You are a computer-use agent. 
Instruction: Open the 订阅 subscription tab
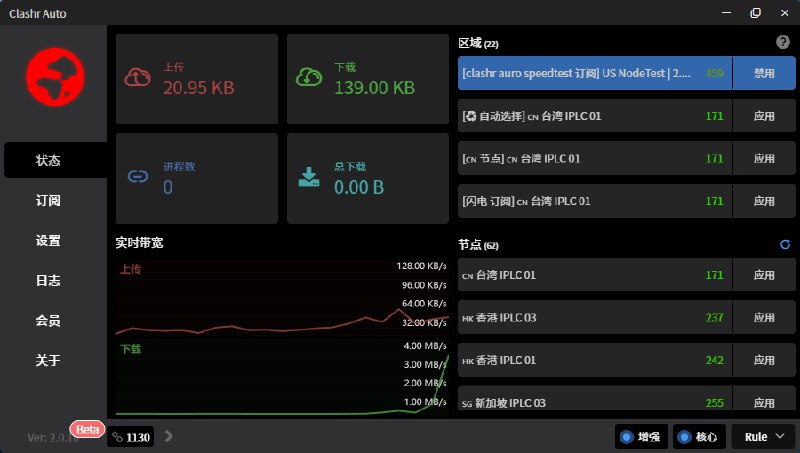point(48,200)
